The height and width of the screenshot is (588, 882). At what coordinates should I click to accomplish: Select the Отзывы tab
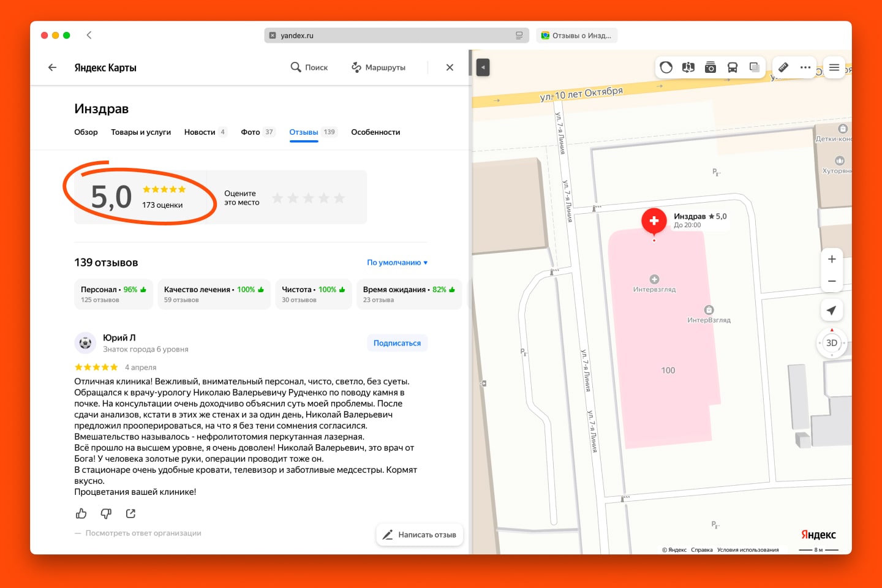[313, 132]
